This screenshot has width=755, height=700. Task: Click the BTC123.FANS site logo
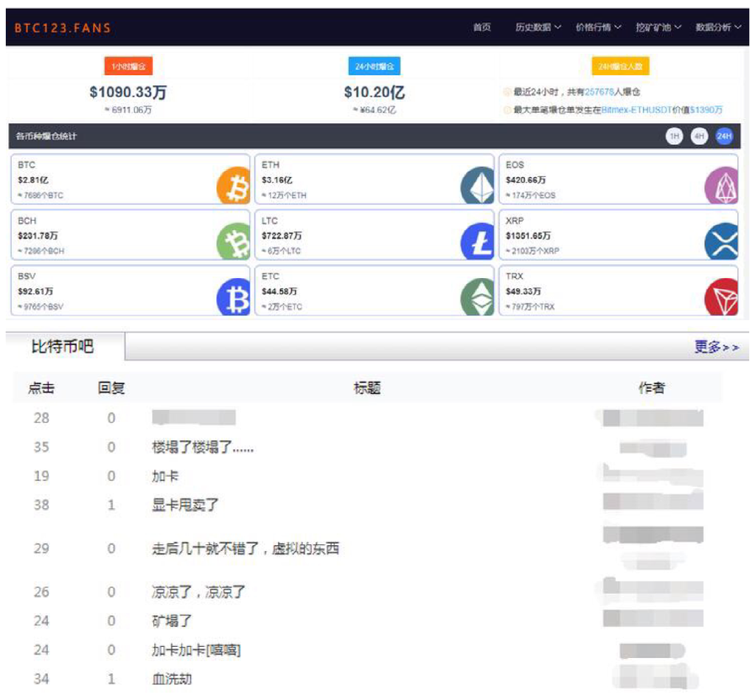[63, 28]
